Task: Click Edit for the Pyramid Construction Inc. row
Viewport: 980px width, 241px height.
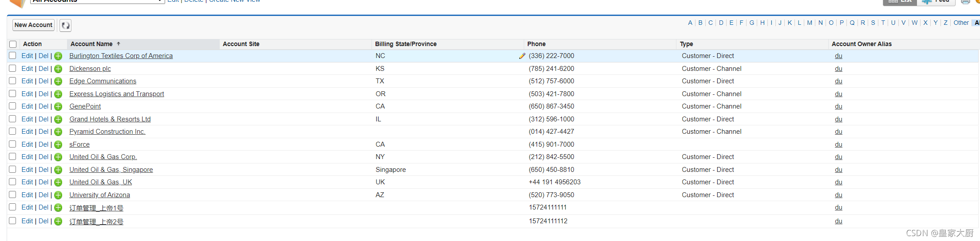Action: (x=27, y=132)
